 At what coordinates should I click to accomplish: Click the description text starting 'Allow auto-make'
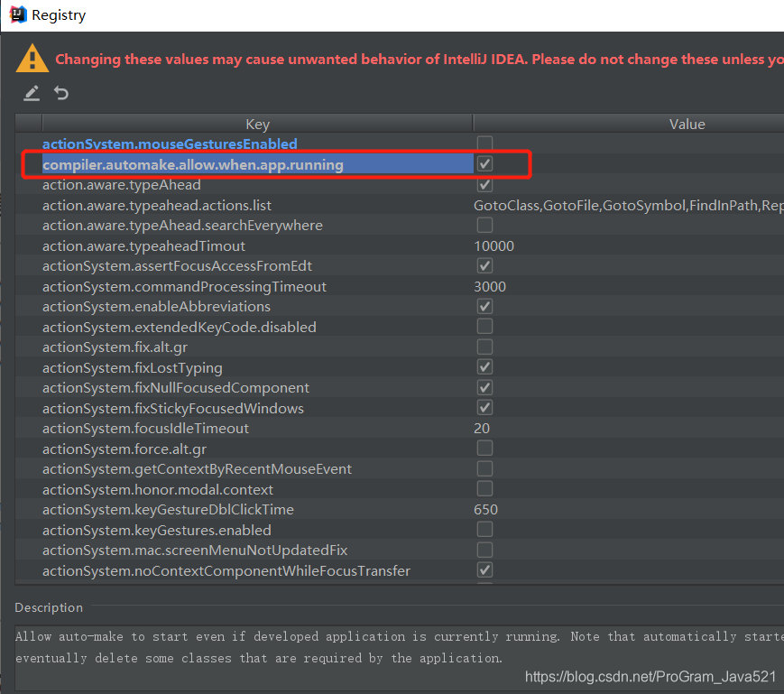[399, 647]
